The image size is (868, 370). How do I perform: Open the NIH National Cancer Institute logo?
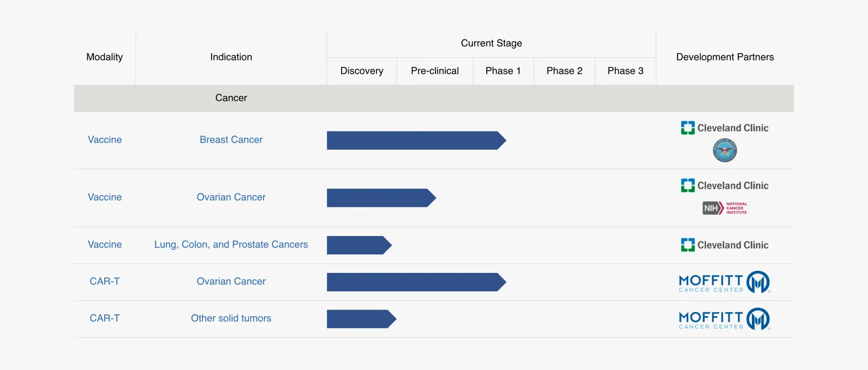coord(724,208)
